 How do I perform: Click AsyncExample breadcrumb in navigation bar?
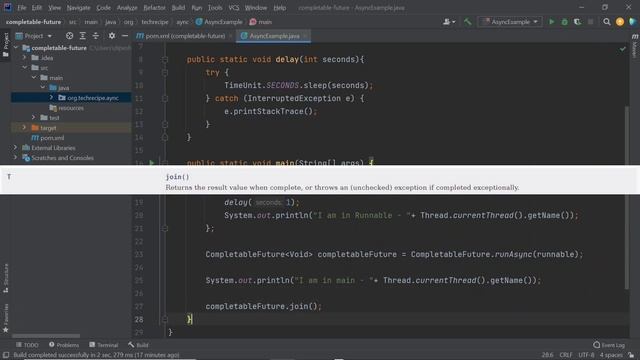click(219, 22)
